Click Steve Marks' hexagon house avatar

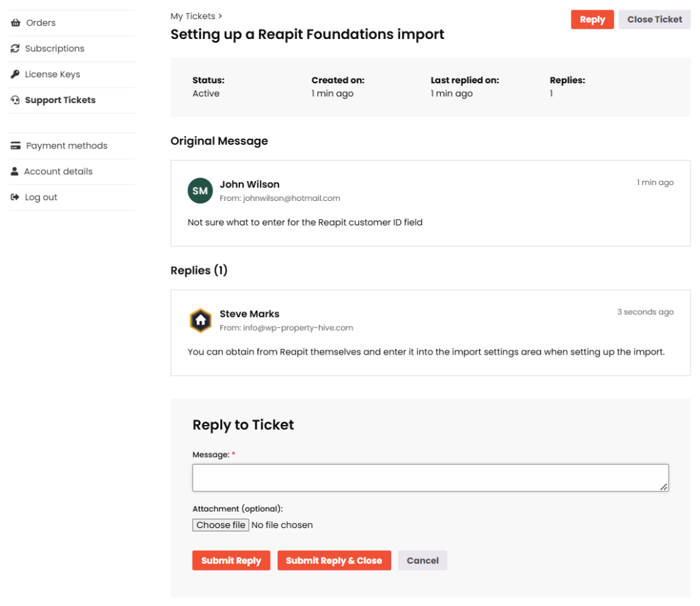click(200, 320)
